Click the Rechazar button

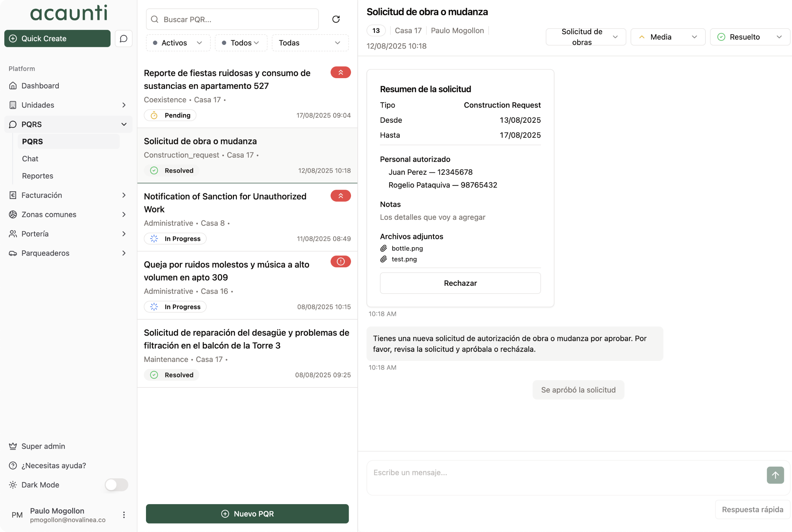(x=460, y=283)
